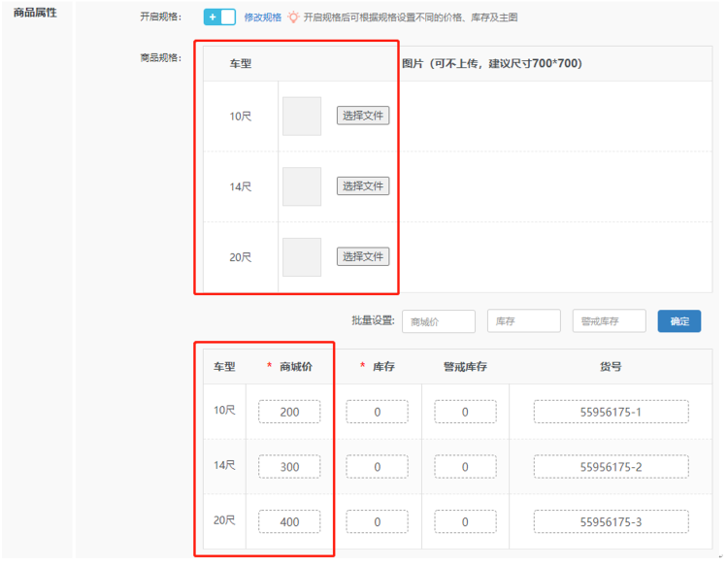Edit the 20尺 price field showing 400
728x567 pixels.
tap(289, 521)
